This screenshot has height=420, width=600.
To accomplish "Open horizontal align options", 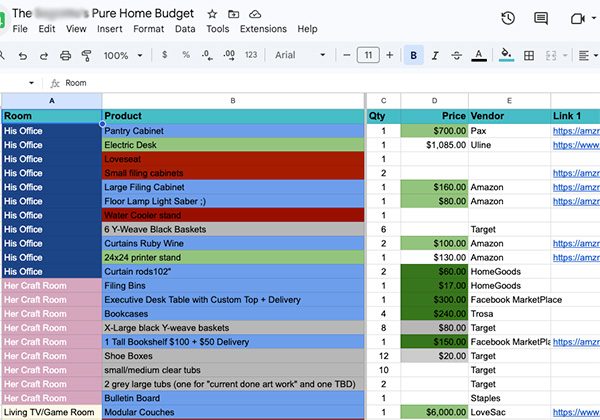I will [587, 56].
